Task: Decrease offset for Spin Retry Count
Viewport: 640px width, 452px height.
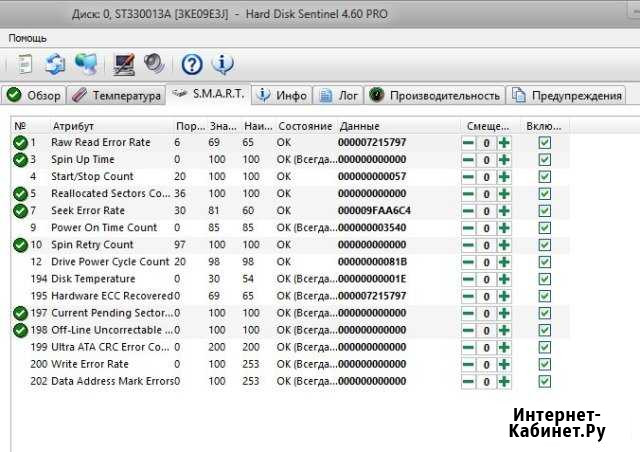Action: click(x=468, y=245)
